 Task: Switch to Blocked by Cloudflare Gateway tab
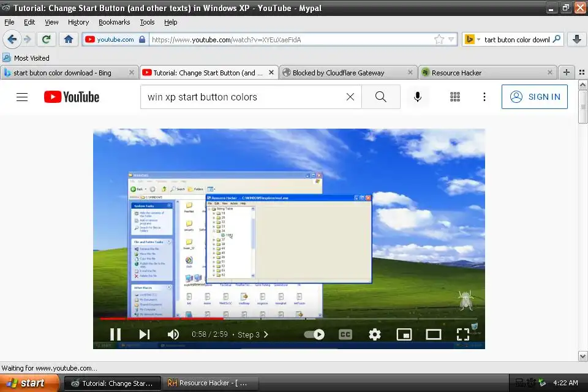pyautogui.click(x=348, y=72)
